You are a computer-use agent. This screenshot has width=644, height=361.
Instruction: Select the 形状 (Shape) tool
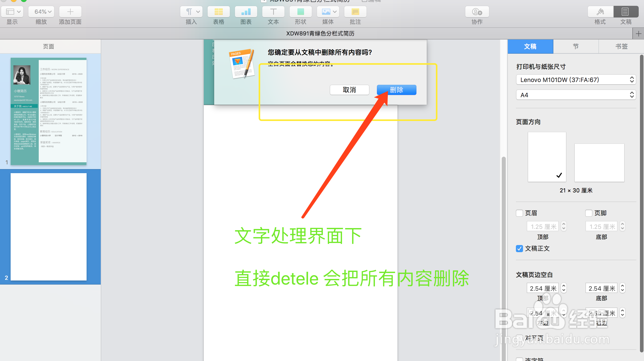point(300,12)
